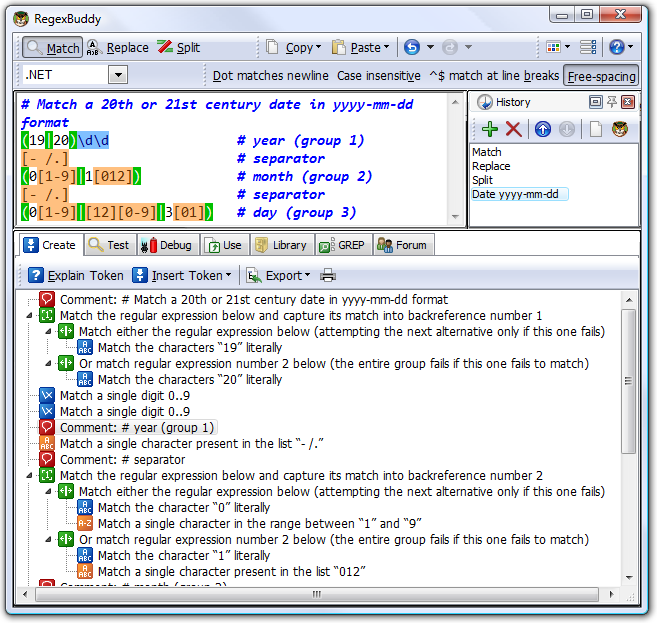Collapse backreference number 2 group node
The height and width of the screenshot is (623, 657).
point(29,476)
